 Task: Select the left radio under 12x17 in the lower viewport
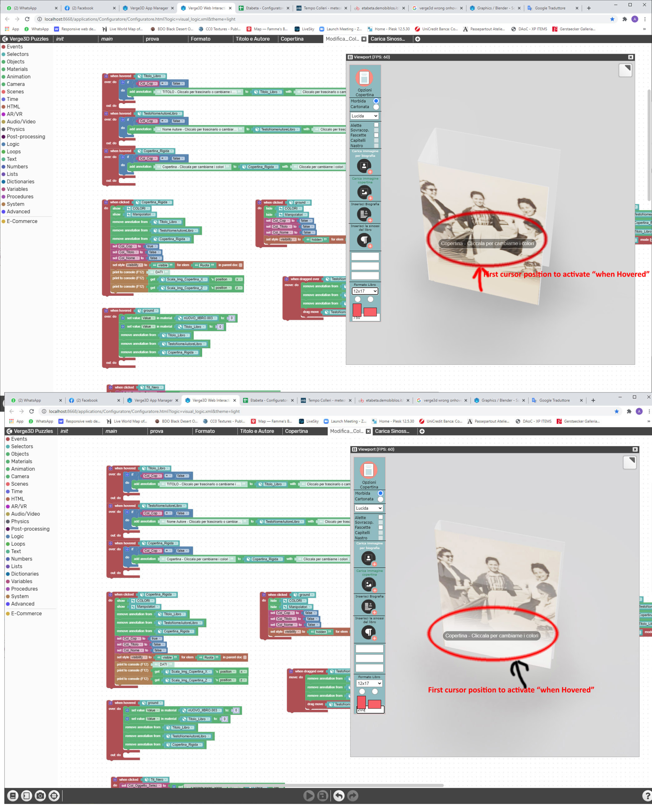(x=362, y=691)
